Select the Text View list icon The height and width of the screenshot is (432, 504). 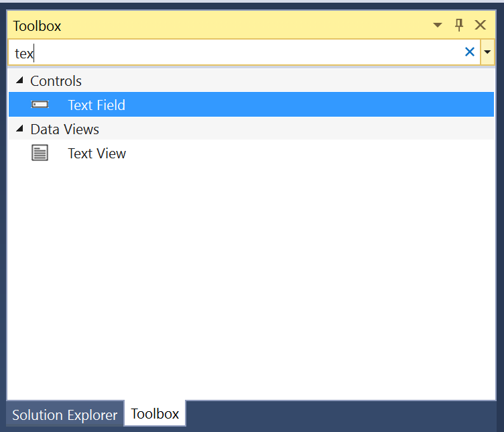coord(40,153)
